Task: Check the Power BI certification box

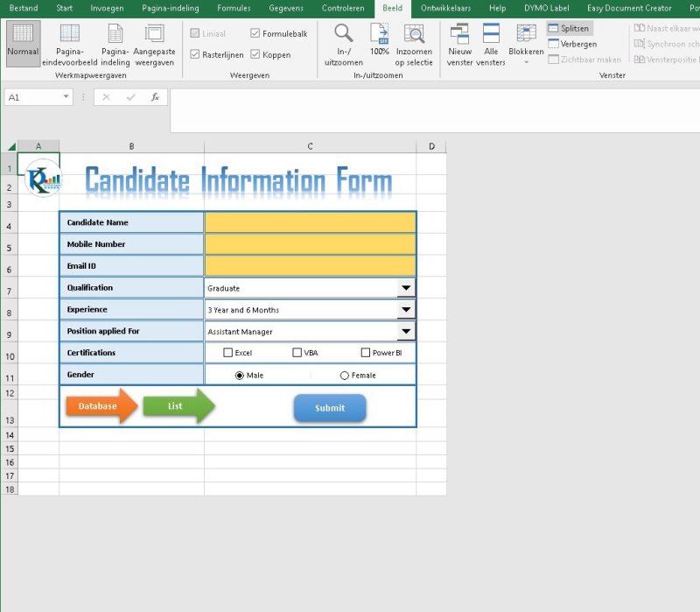Action: (x=365, y=353)
